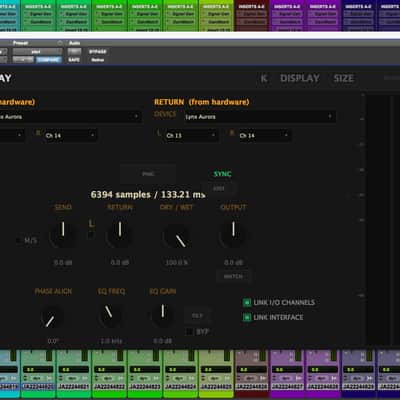This screenshot has width=400, height=400.
Task: Adjust the EQ FREQ knob
Action: coord(110,316)
